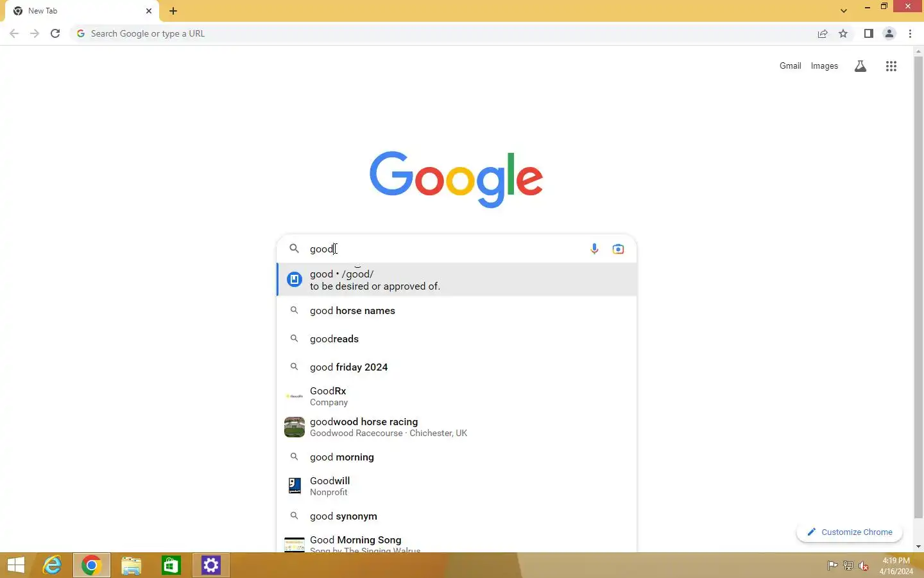
Task: Choose suggestion goodreads
Action: click(457, 339)
